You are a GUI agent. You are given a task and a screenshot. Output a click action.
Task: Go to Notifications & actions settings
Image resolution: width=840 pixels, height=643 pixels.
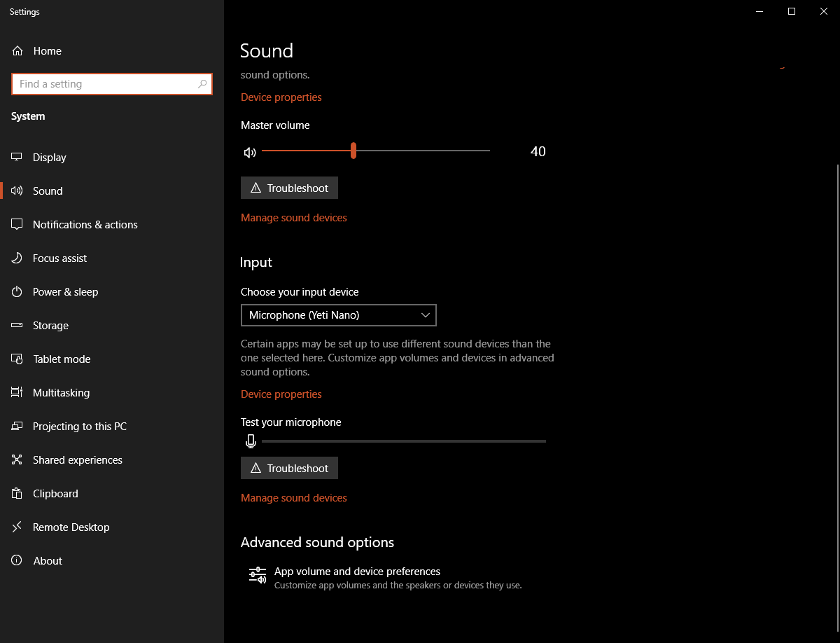coord(112,225)
